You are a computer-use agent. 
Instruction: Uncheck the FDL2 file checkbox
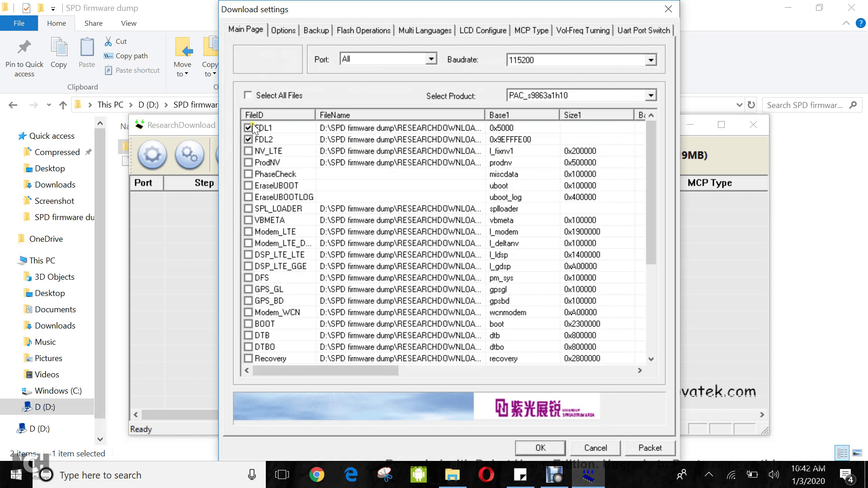(248, 139)
